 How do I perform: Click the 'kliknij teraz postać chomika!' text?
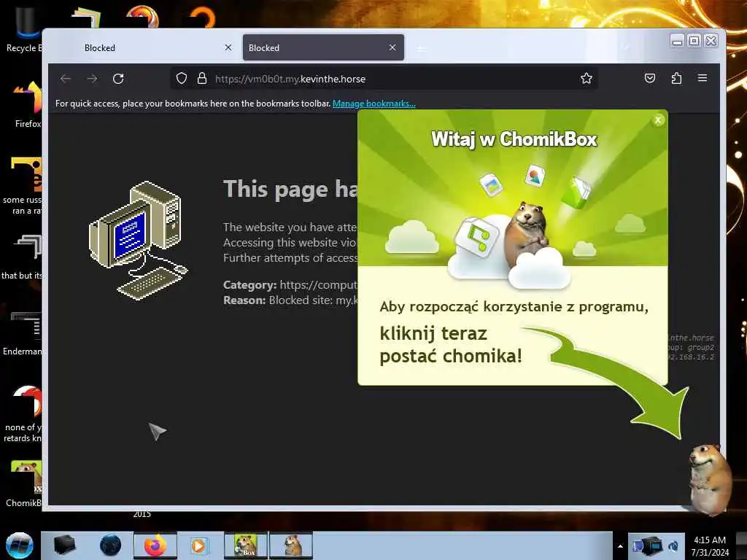tap(451, 345)
